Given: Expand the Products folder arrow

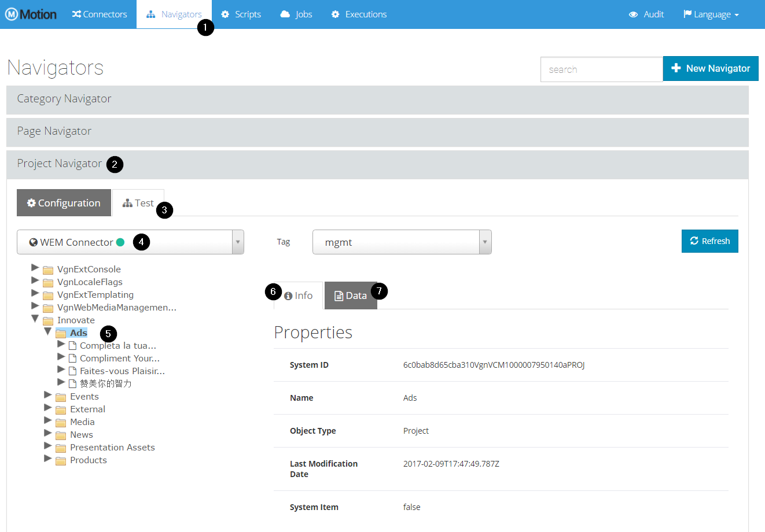Looking at the screenshot, I should pyautogui.click(x=47, y=459).
